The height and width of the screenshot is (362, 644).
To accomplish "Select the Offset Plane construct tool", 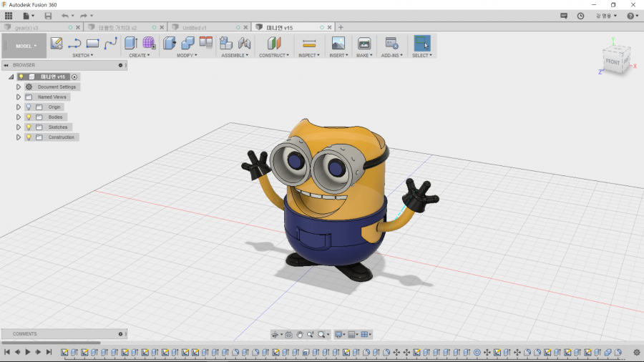I will pos(274,43).
